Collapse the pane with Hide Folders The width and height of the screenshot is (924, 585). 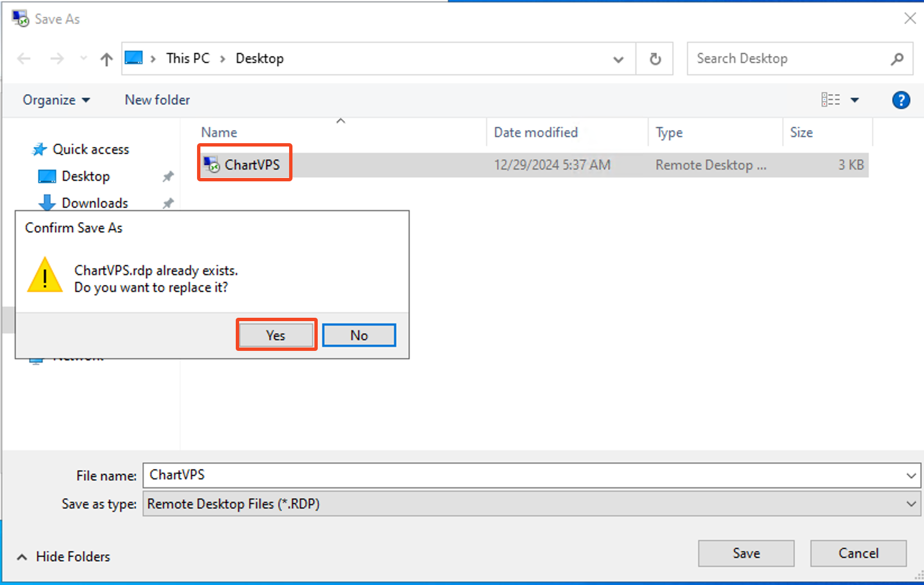pos(63,556)
